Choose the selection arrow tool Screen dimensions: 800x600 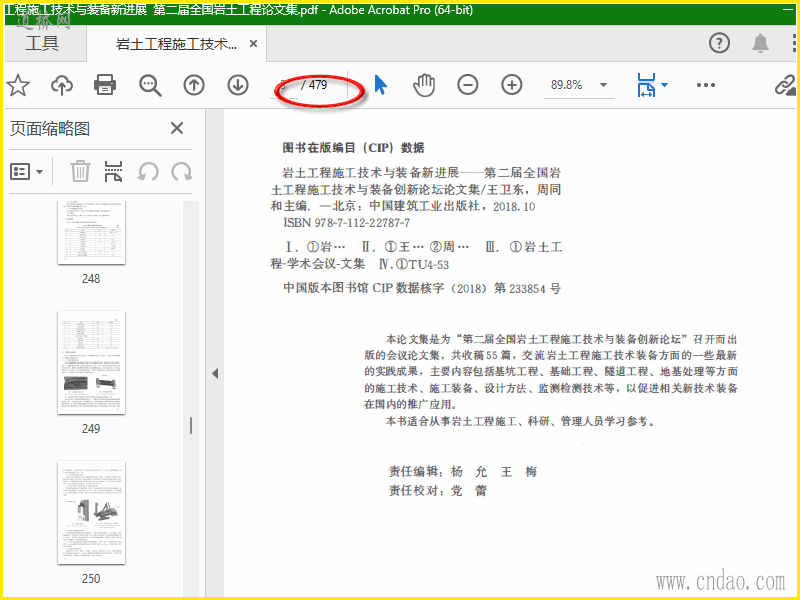point(381,85)
